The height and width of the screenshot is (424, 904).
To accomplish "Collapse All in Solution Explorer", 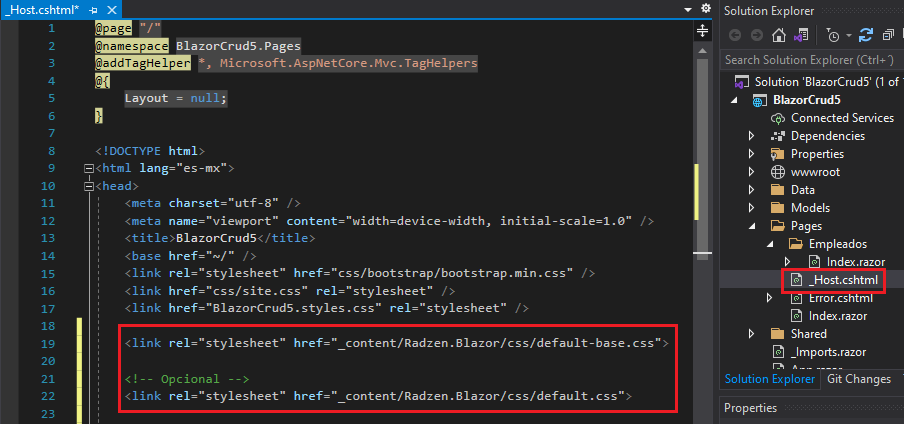I will [888, 36].
